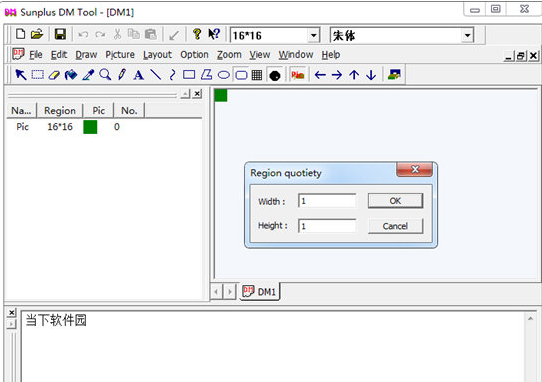Close the left picture list panel
Image resolution: width=542 pixels, height=382 pixels.
click(197, 94)
